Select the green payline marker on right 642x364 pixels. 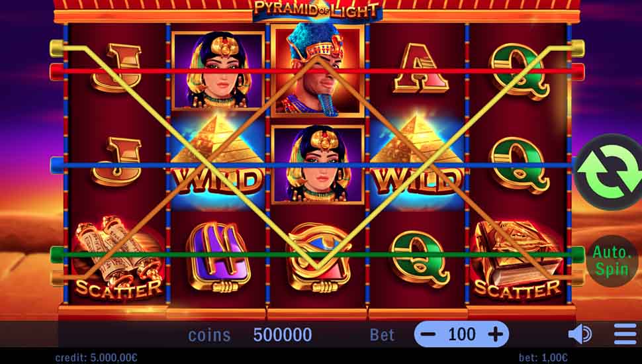(x=578, y=254)
